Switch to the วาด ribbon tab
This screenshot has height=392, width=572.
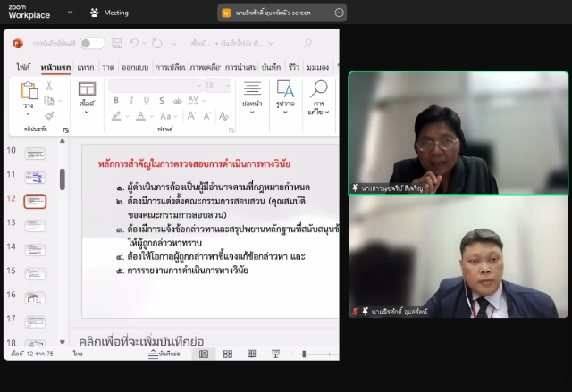point(108,67)
